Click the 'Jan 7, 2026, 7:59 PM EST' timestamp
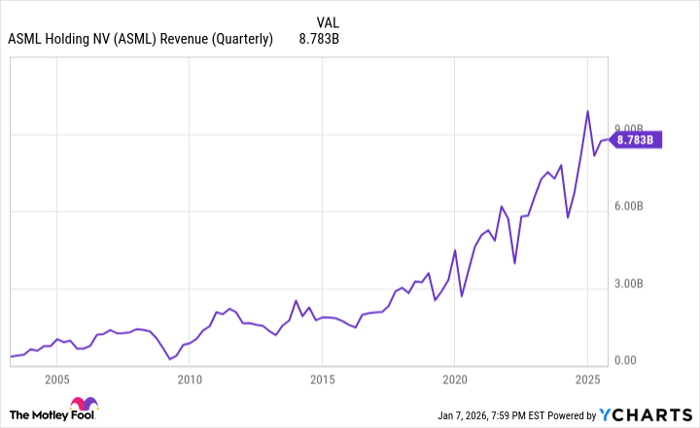The image size is (700, 428). point(491,416)
